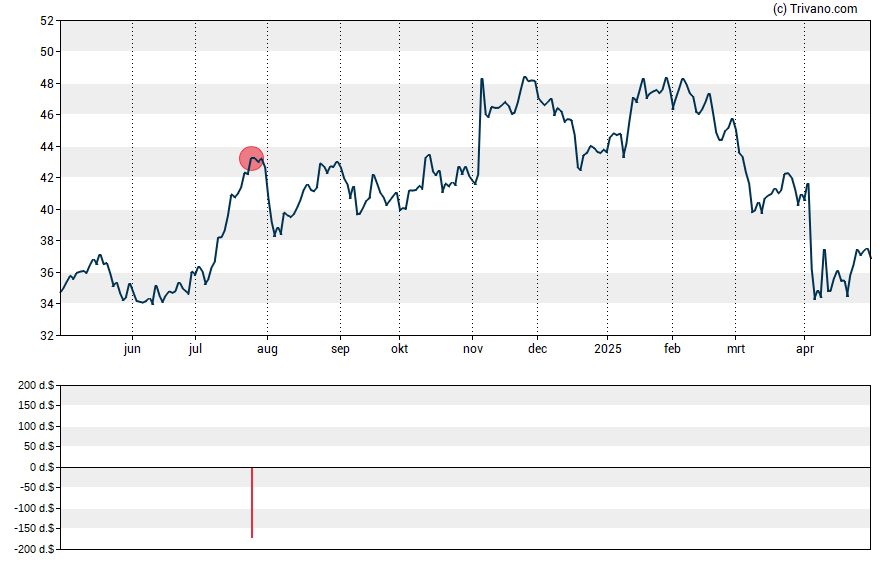This screenshot has width=888, height=565.
Task: Click the '150 d.$' axis label
Action: pos(36,405)
